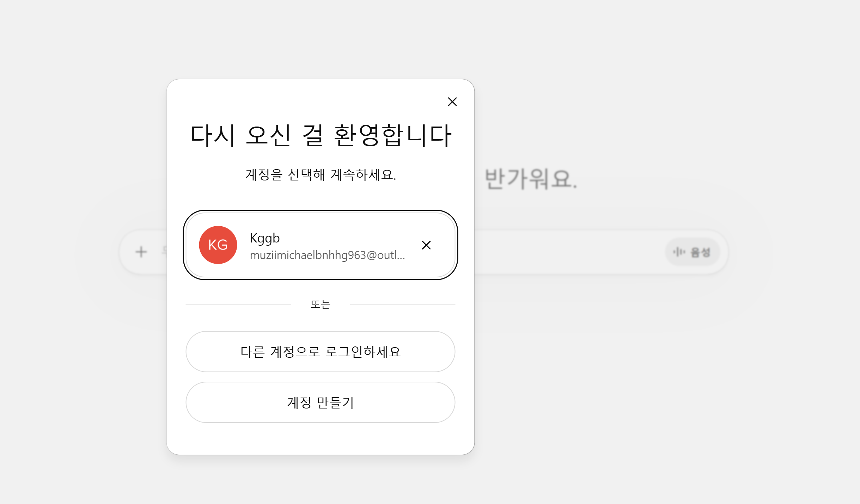Click the 계정을 선택해 계속하세요 subtitle

click(x=320, y=175)
